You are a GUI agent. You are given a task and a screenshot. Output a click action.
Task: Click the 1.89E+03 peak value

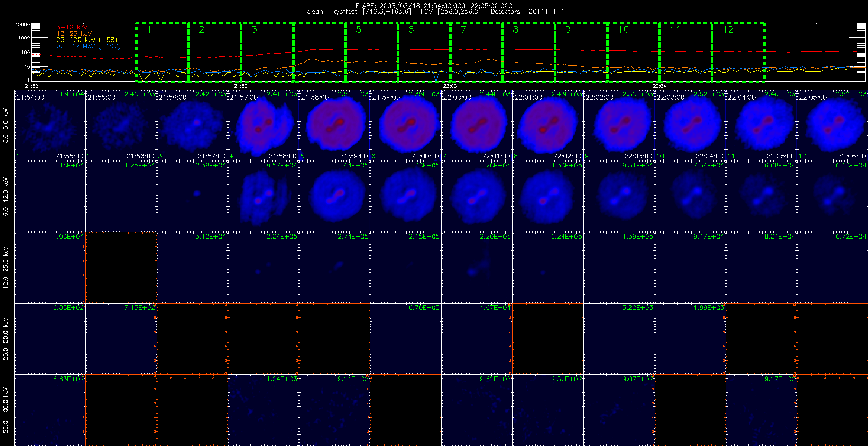[x=709, y=308]
